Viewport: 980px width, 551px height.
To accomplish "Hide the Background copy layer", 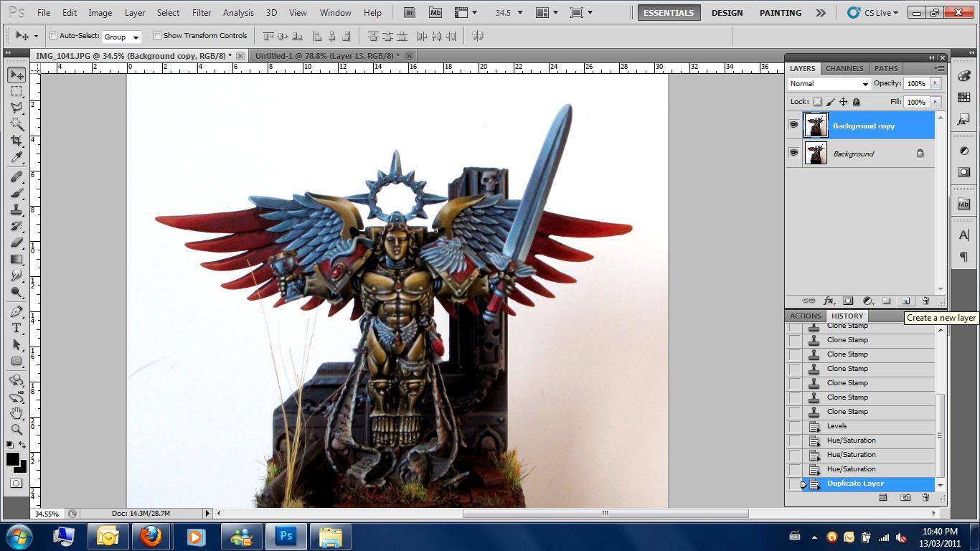I will click(x=793, y=125).
